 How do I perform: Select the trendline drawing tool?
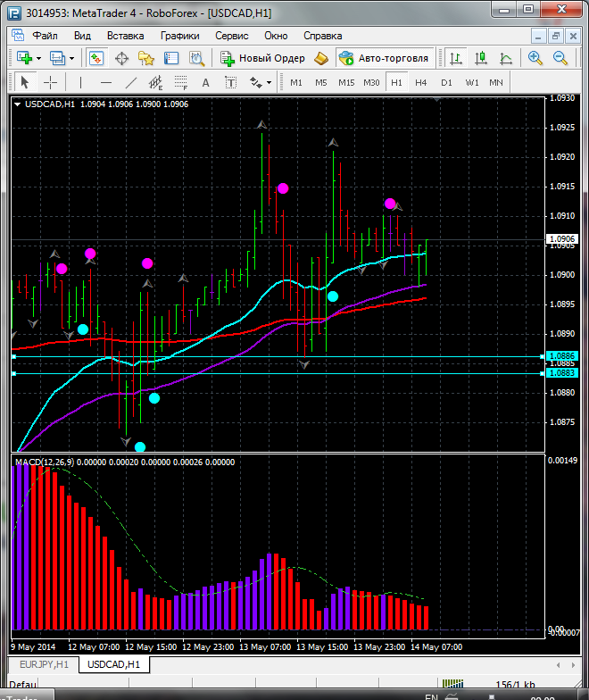click(x=131, y=82)
